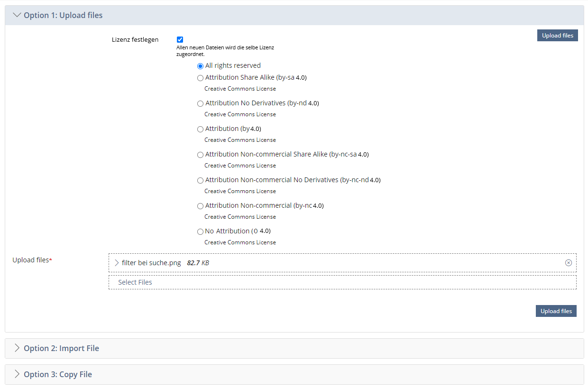Expand Option 3: Copy File section
Viewport: 588px width, 389px height.
pyautogui.click(x=18, y=374)
